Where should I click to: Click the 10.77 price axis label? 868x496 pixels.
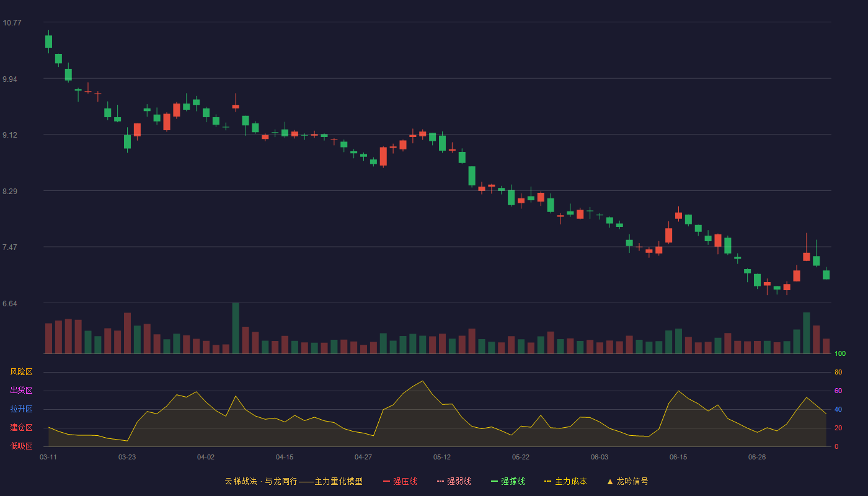tap(12, 23)
